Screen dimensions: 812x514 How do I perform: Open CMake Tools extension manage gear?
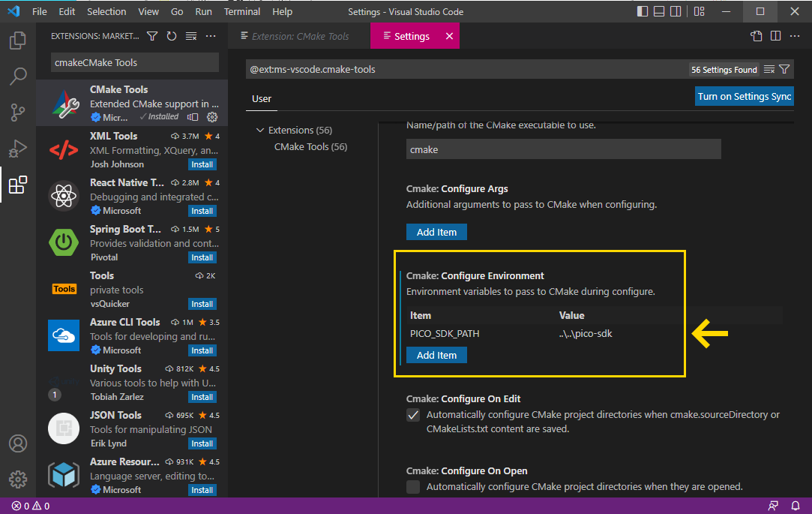coord(212,117)
